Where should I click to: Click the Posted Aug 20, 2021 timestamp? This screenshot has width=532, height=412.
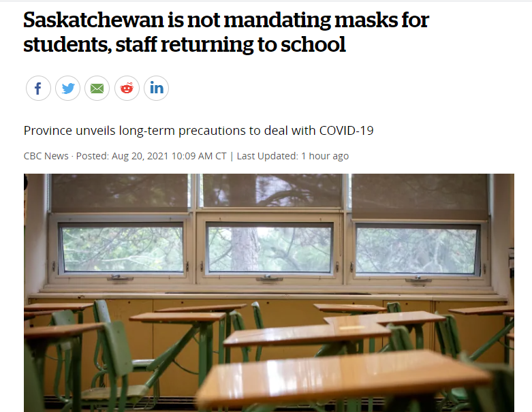[x=151, y=156]
